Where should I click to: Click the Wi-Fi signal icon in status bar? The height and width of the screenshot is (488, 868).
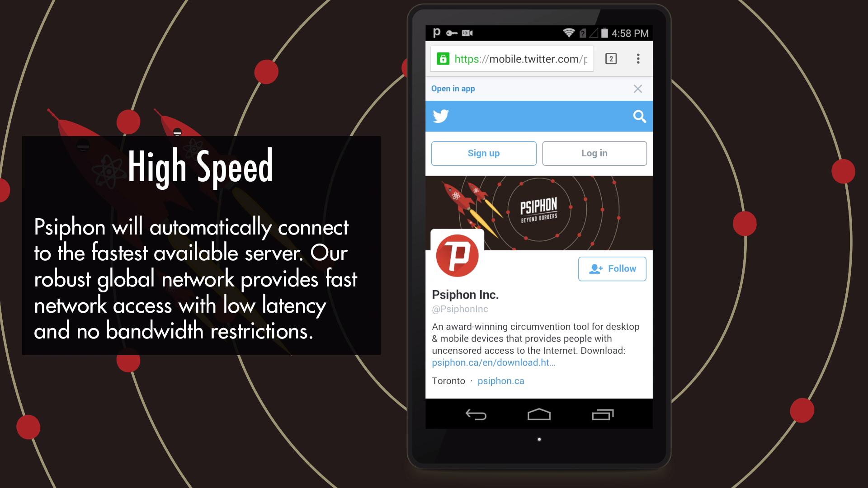[568, 33]
